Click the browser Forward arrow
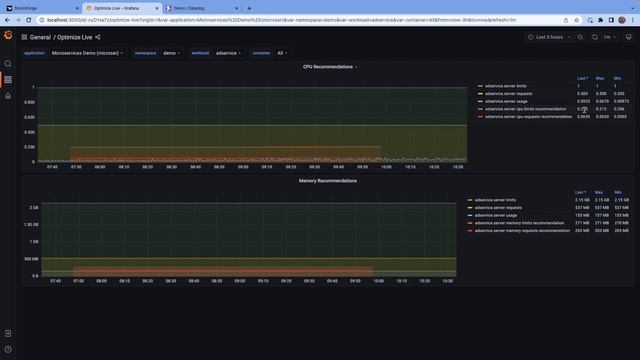Image resolution: width=640 pixels, height=360 pixels. [18, 20]
